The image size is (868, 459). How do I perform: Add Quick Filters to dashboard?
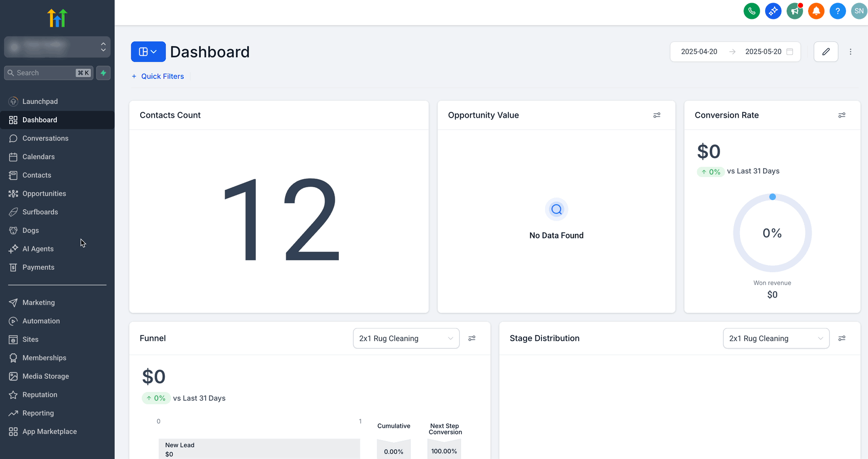point(158,76)
